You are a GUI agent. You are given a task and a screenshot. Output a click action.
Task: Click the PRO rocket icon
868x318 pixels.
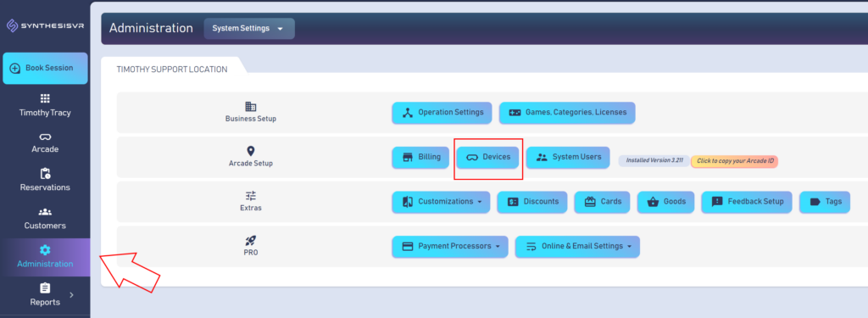point(251,241)
